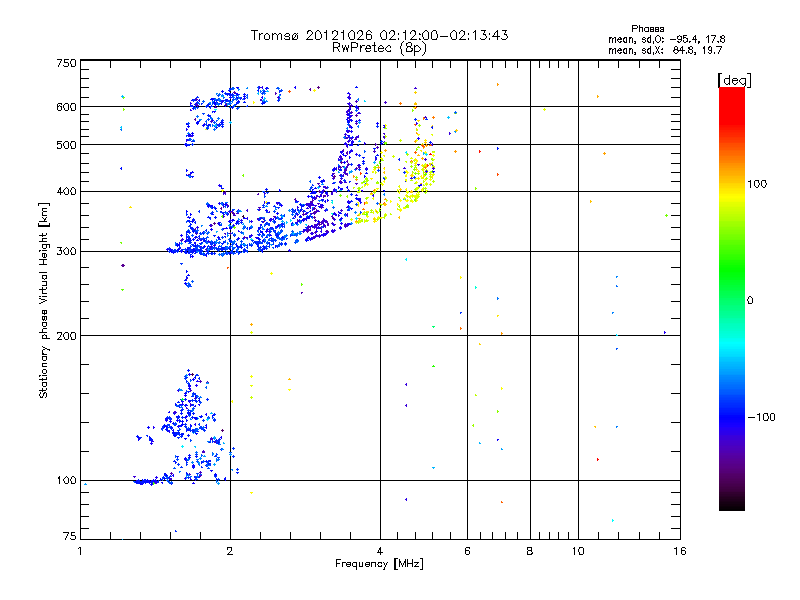Click the y-axis tick label '500'
The width and height of the screenshot is (800, 600).
tap(66, 145)
